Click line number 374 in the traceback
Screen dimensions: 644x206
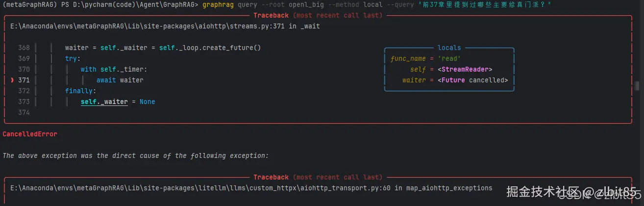(x=24, y=112)
